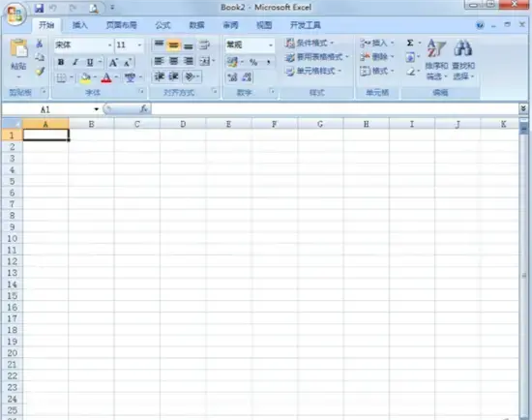Apply the red font color A
Image resolution: width=532 pixels, height=420 pixels.
(x=106, y=78)
